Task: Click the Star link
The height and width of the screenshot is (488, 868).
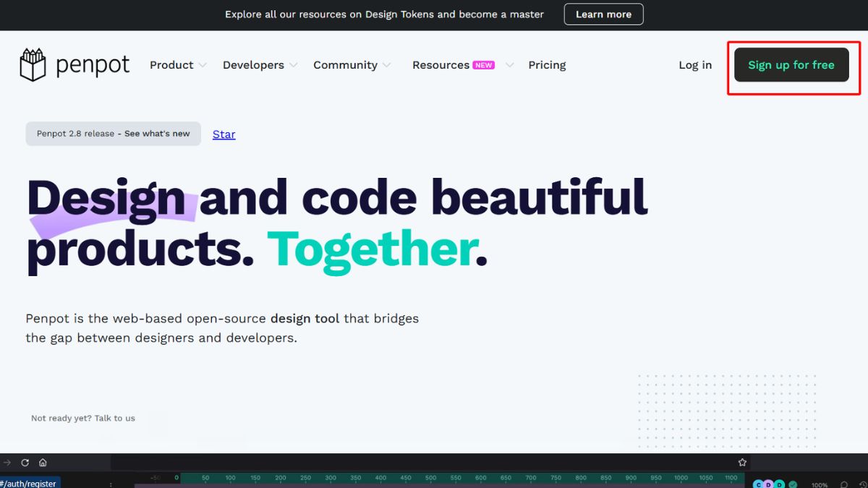Action: coord(224,134)
